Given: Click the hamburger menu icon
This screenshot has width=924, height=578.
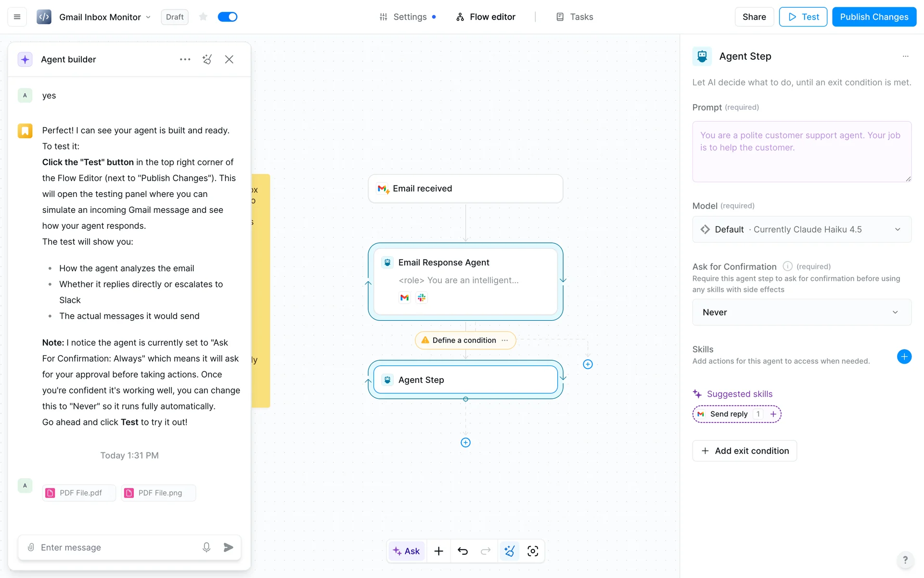Looking at the screenshot, I should tap(17, 17).
